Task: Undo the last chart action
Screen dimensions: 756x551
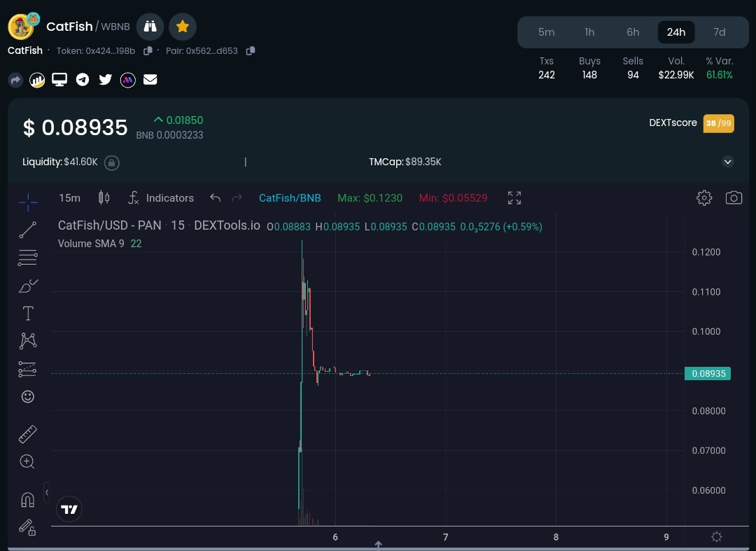Action: click(x=215, y=197)
